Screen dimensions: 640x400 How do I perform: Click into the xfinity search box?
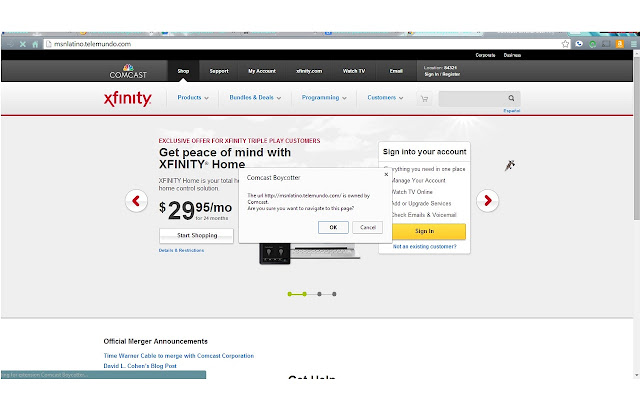(x=473, y=98)
